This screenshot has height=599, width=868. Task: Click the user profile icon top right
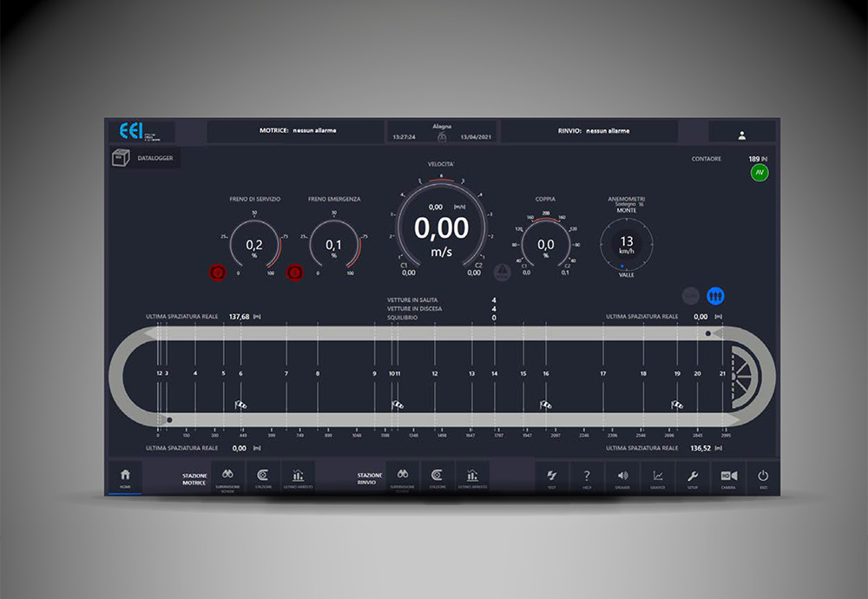[742, 135]
